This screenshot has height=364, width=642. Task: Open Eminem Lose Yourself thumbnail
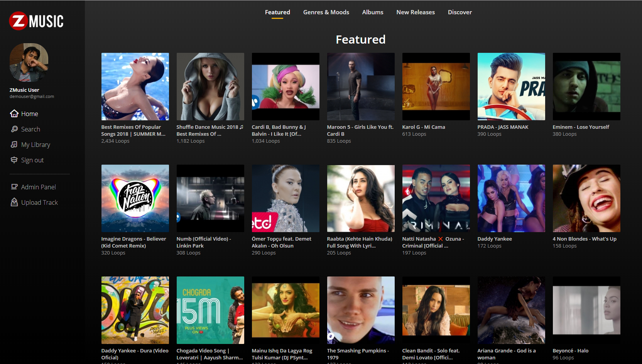point(586,86)
